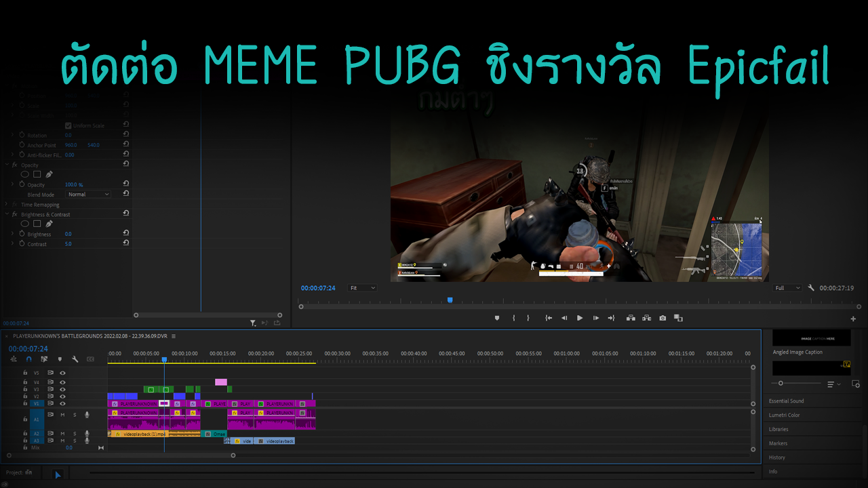Screen dimensions: 868x488
Task: Collapse Brightness & Contrast effect section
Action: coord(6,214)
